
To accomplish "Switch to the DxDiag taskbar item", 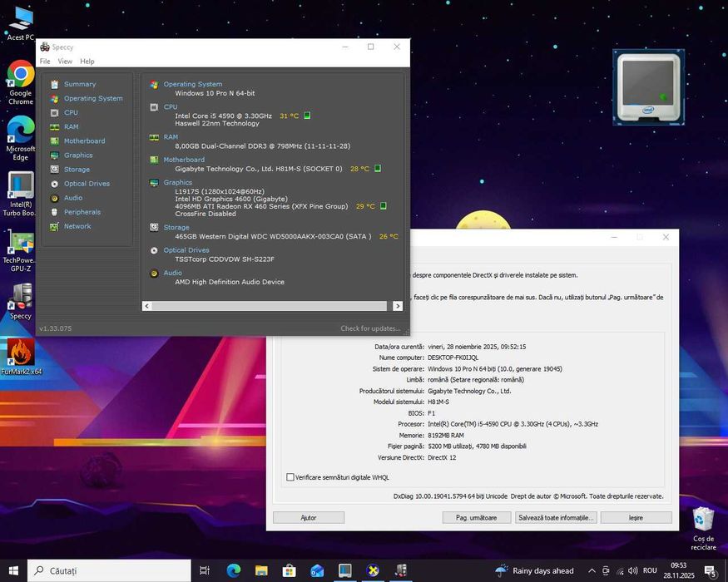I will (x=373, y=570).
